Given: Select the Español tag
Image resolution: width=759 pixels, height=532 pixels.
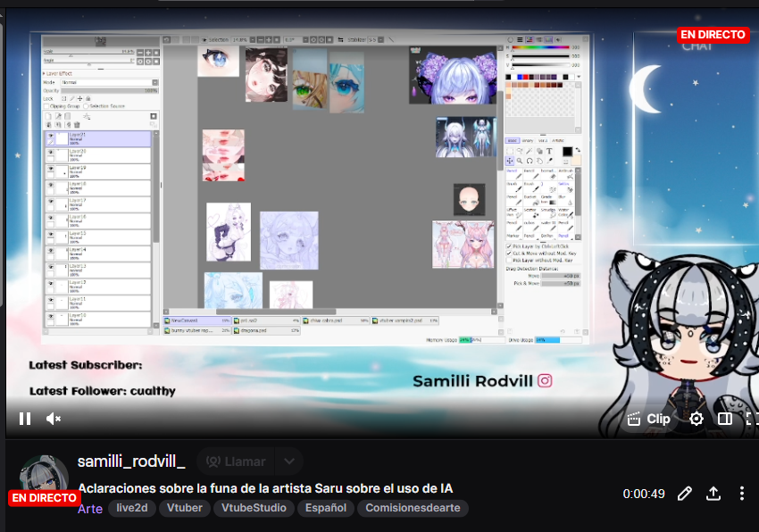Looking at the screenshot, I should click(326, 508).
